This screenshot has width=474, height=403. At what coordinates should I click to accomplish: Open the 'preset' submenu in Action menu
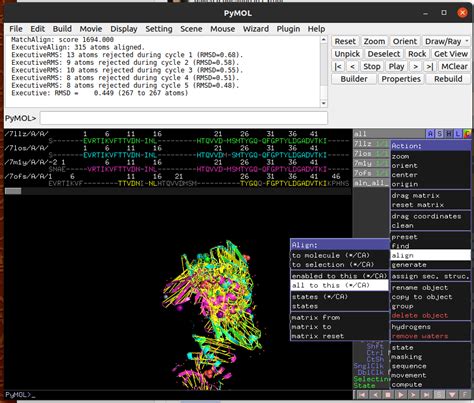(x=430, y=237)
